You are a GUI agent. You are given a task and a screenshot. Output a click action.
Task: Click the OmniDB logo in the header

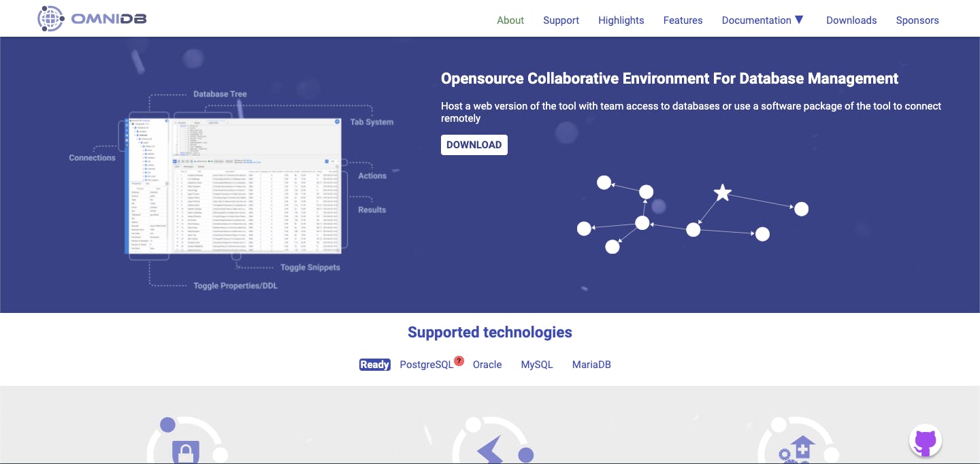coord(92,19)
